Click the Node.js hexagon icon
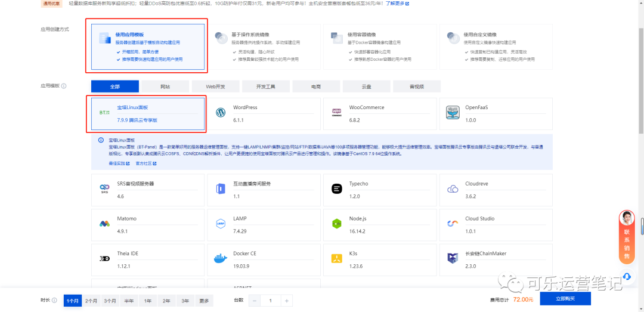Viewport: 644px width, 312px height. 337,224
